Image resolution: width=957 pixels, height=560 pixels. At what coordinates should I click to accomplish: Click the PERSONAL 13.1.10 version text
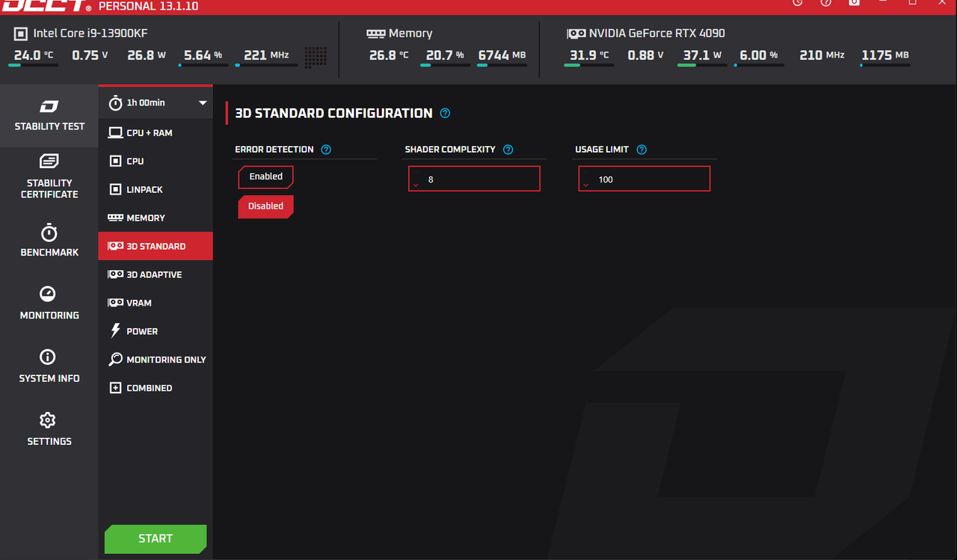point(149,7)
